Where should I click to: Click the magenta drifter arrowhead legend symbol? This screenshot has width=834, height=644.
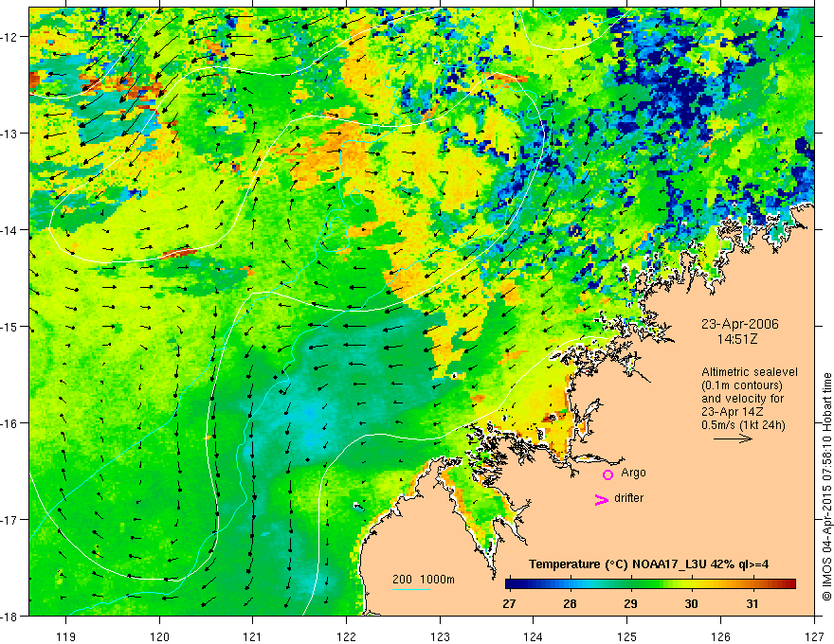pos(602,499)
